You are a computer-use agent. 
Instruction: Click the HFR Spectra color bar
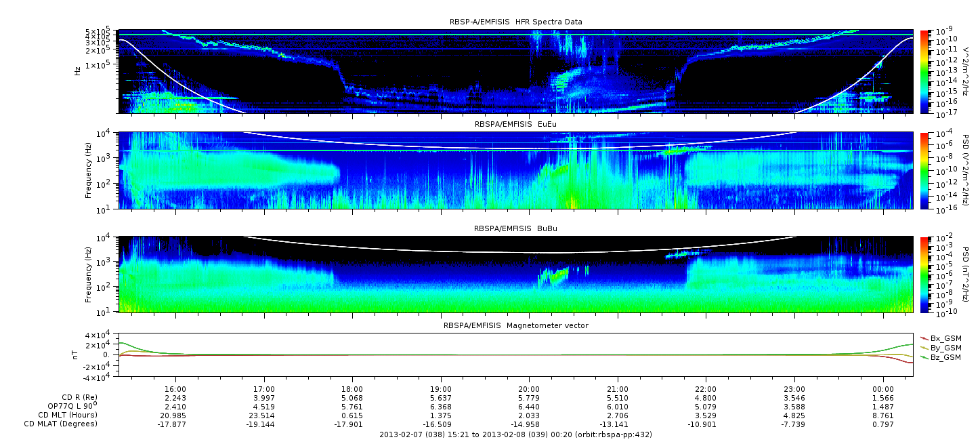[924, 71]
